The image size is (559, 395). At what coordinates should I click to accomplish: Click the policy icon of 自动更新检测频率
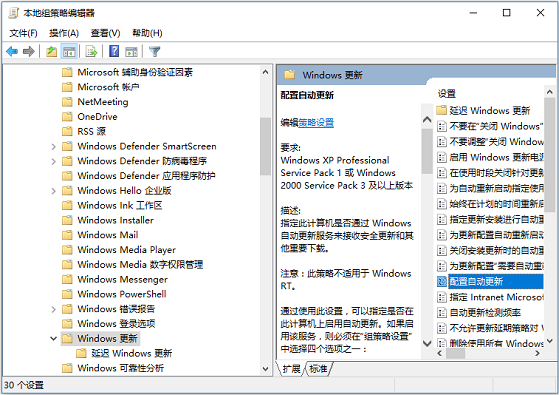point(442,313)
